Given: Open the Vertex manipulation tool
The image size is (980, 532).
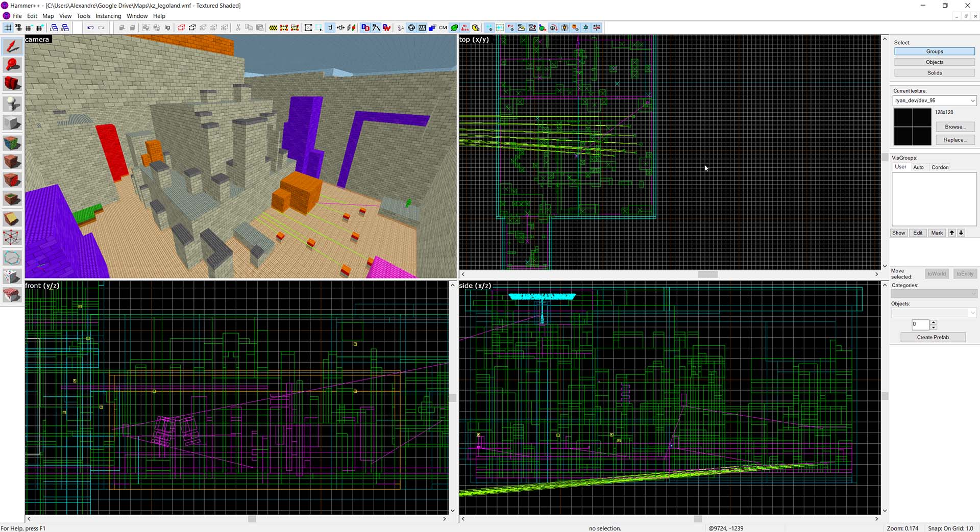Looking at the screenshot, I should point(12,237).
